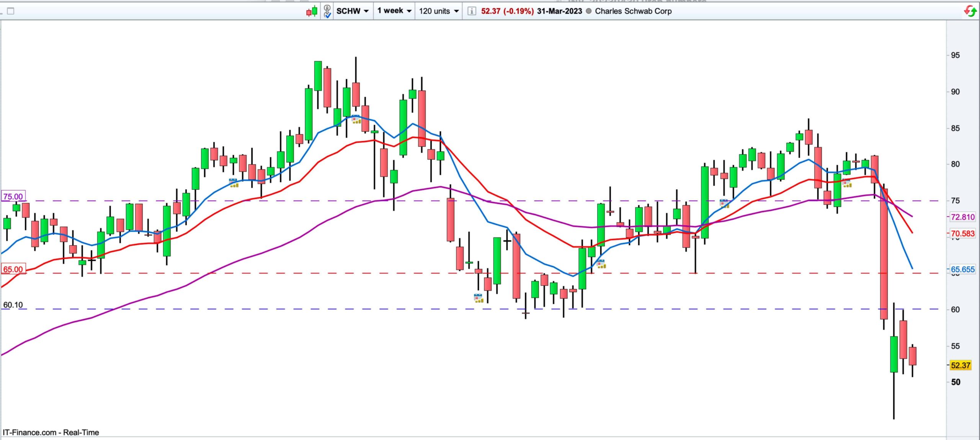This screenshot has width=980, height=440.
Task: Click the earnings calendar icon near 60.10 line
Action: (479, 298)
